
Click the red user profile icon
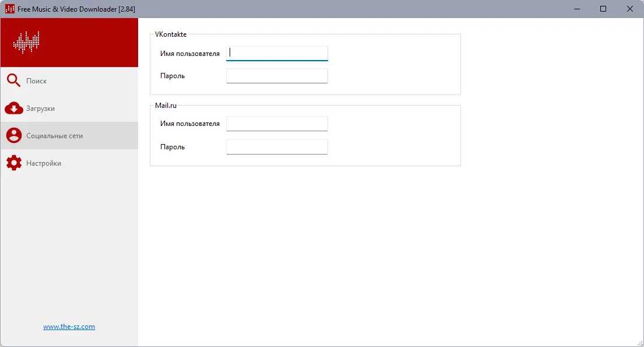tap(13, 136)
